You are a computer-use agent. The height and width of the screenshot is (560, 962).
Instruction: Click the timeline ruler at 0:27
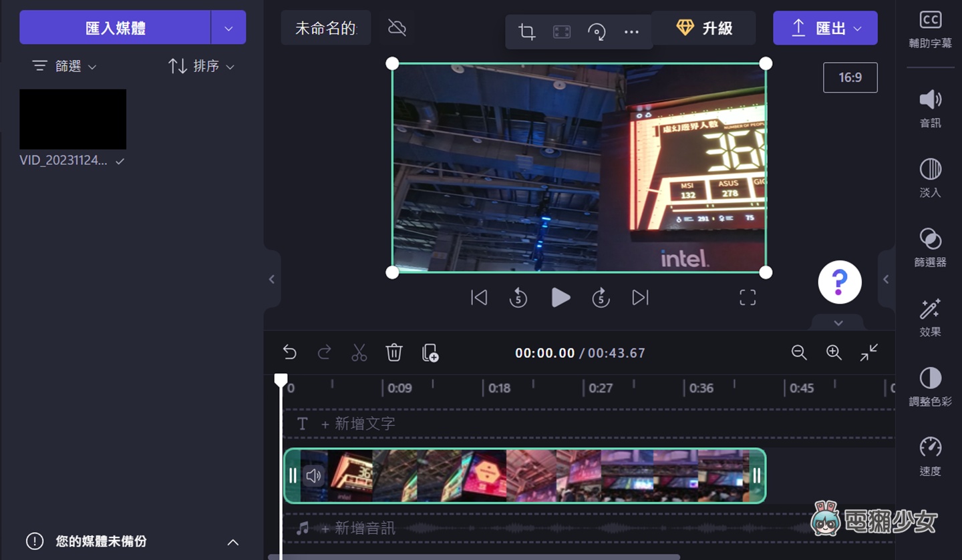[x=599, y=388]
